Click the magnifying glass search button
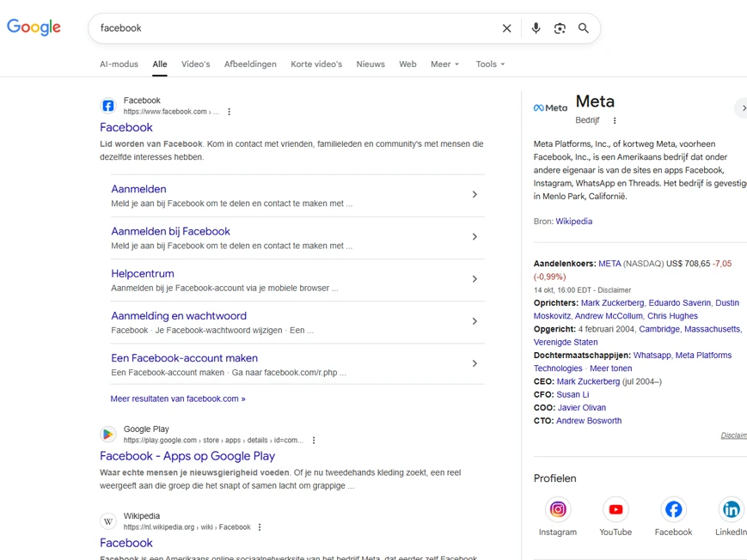This screenshot has height=560, width=747. [x=584, y=28]
